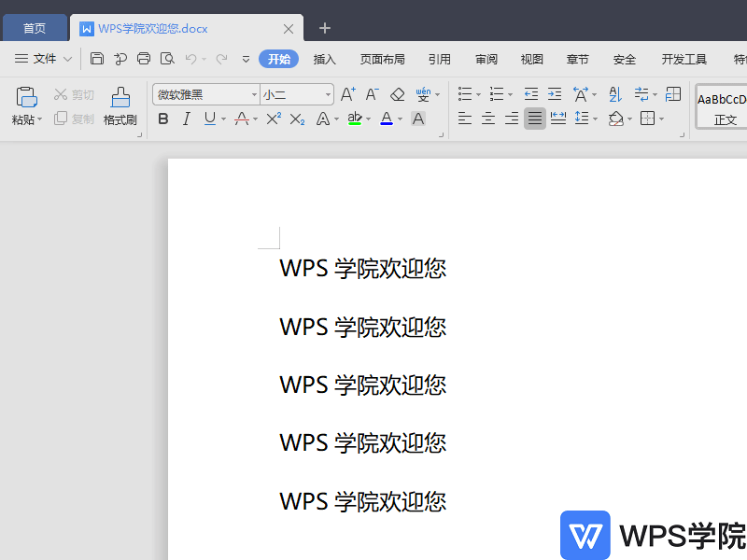Apply superscript X² formatting

[x=274, y=119]
